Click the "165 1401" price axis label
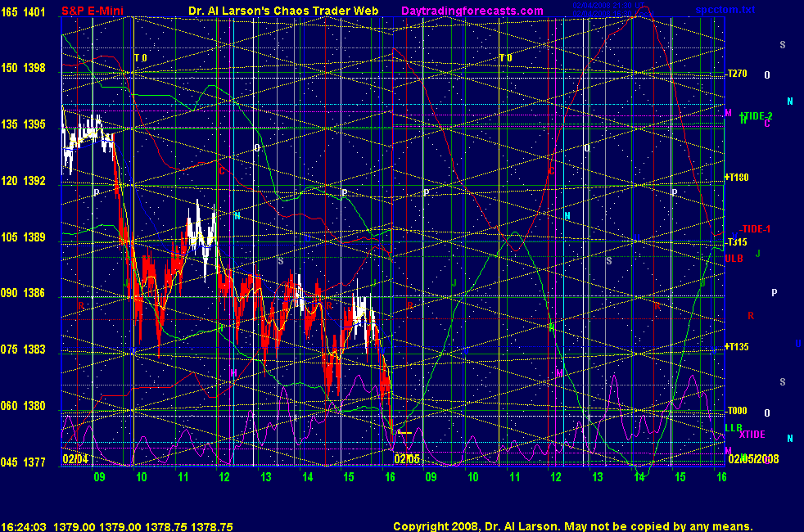The height and width of the screenshot is (532, 804). coord(23,11)
